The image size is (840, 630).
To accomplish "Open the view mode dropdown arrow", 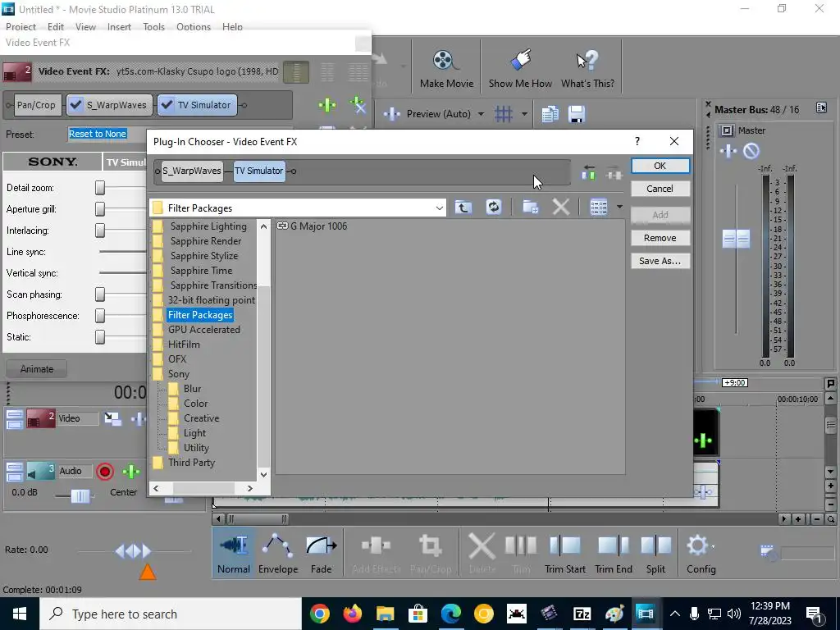I will [619, 208].
